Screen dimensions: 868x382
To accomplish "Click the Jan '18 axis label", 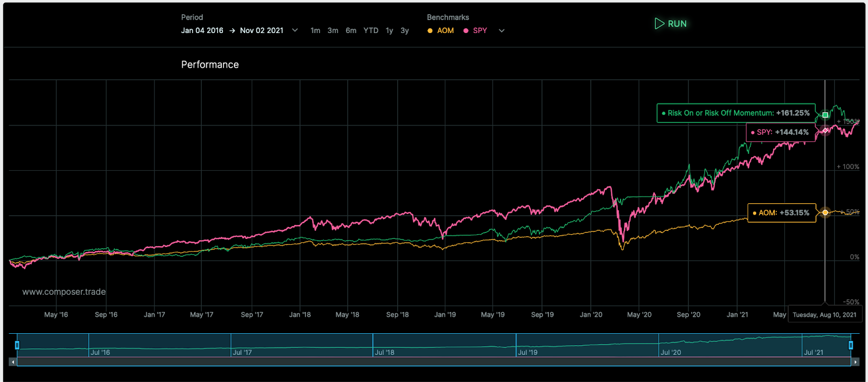I will pos(300,315).
